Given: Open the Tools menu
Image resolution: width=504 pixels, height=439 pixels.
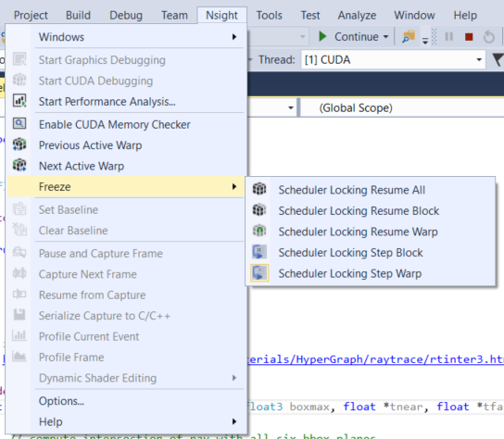Looking at the screenshot, I should pyautogui.click(x=269, y=15).
